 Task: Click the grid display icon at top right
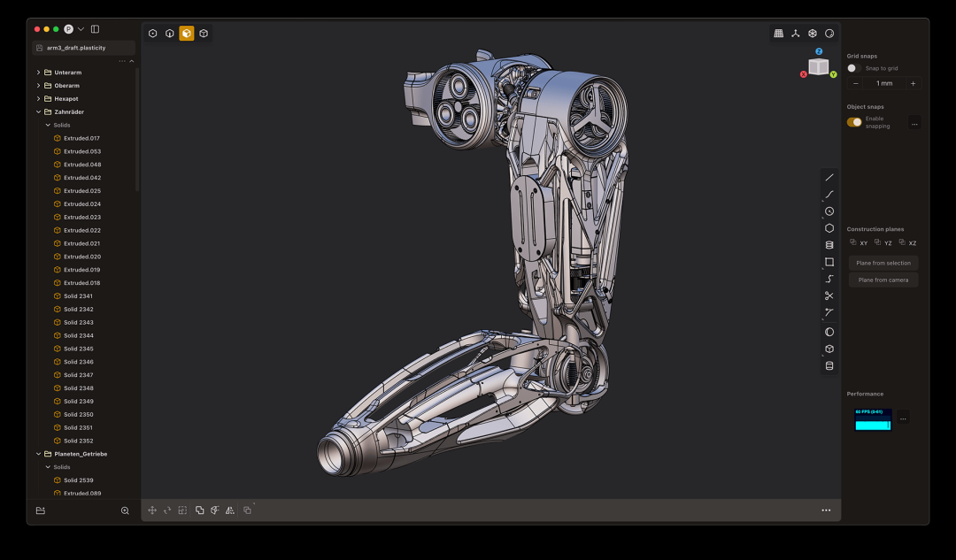click(x=779, y=33)
